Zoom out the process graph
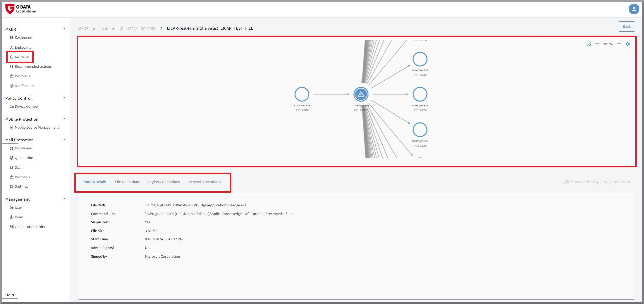 coord(597,44)
